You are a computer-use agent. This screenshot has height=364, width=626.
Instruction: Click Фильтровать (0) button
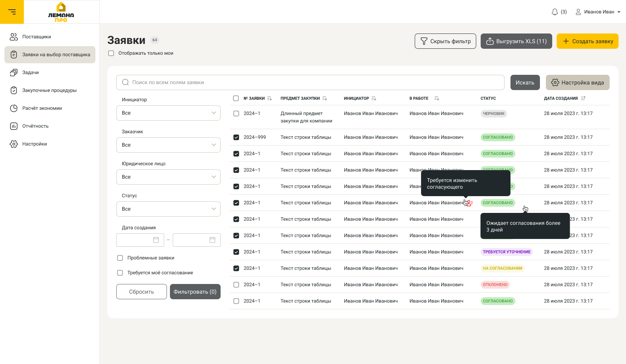point(195,292)
